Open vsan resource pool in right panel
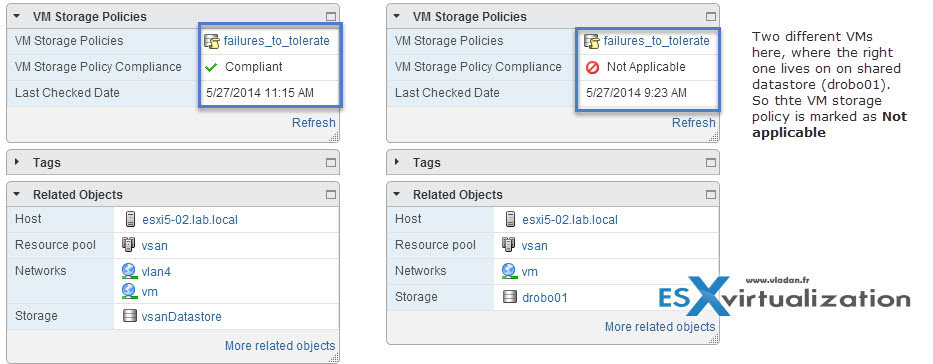The height and width of the screenshot is (364, 933). [535, 246]
